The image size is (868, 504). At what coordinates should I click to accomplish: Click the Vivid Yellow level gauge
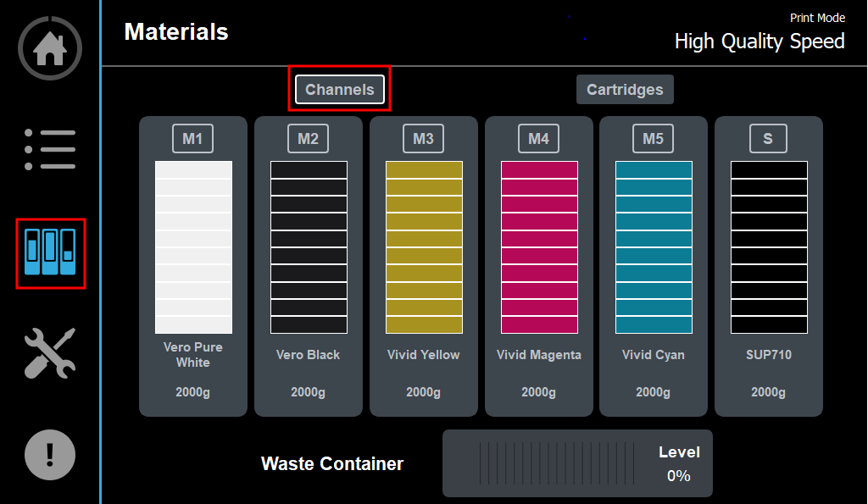tap(424, 247)
